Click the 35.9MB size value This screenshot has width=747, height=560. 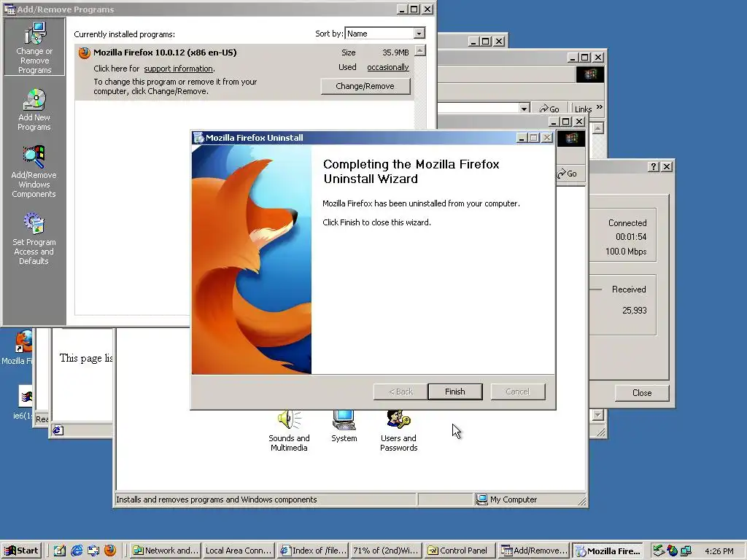pyautogui.click(x=395, y=52)
